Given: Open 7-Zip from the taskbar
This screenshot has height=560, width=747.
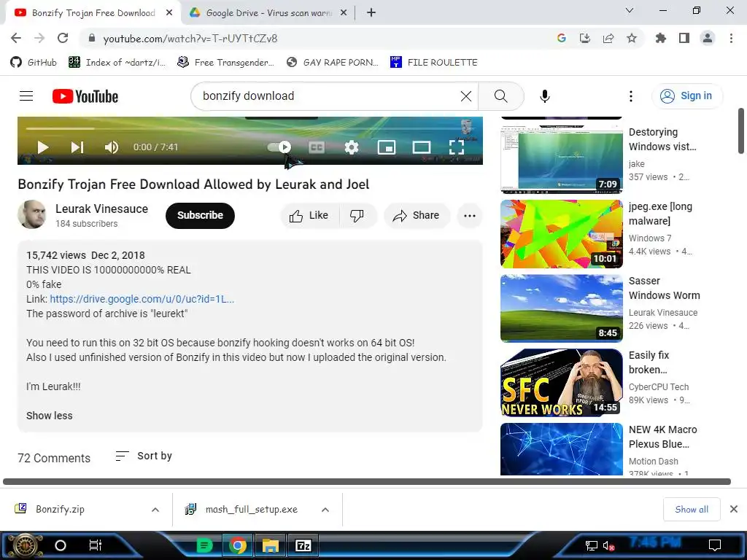Looking at the screenshot, I should click(303, 545).
